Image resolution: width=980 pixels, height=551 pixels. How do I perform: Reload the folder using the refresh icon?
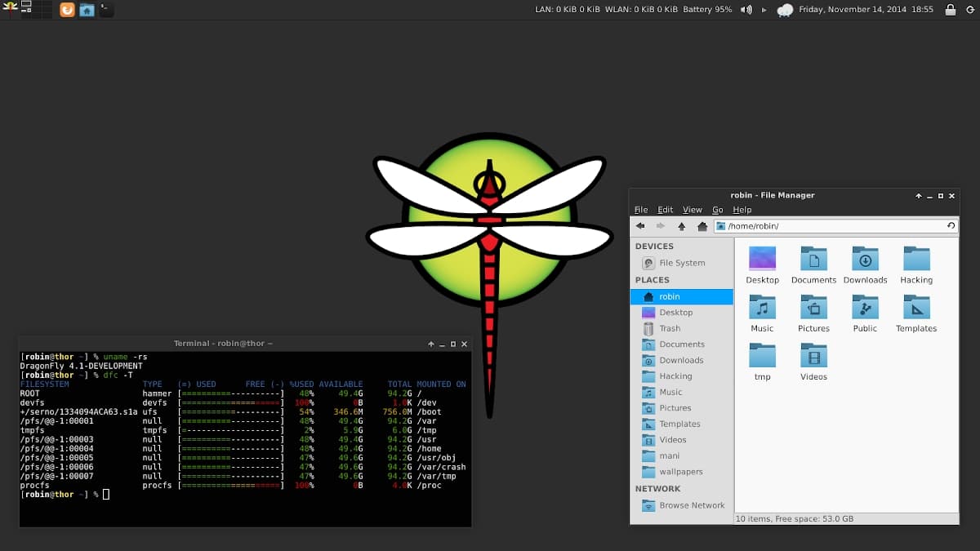tap(951, 226)
